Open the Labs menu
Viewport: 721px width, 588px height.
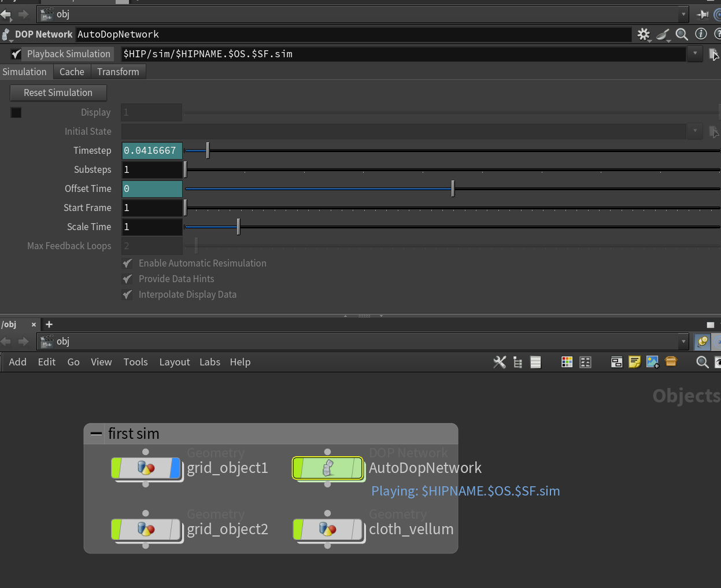210,362
